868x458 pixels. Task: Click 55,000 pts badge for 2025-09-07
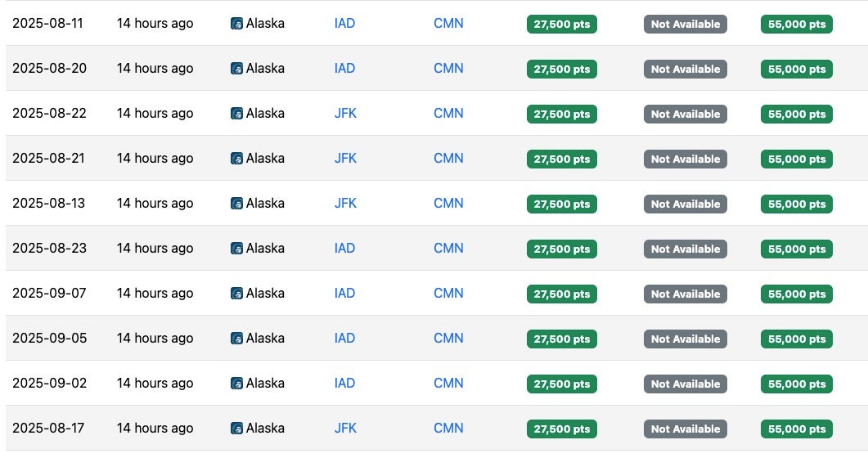pyautogui.click(x=796, y=294)
